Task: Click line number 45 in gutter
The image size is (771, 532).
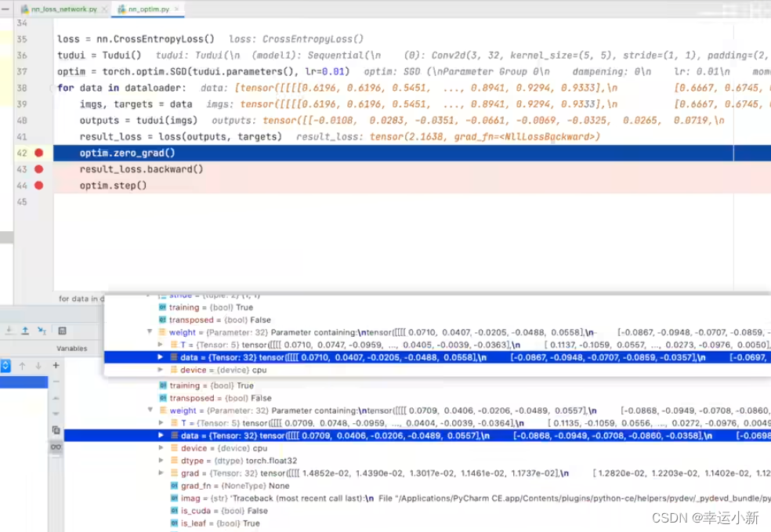Action: [x=22, y=201]
